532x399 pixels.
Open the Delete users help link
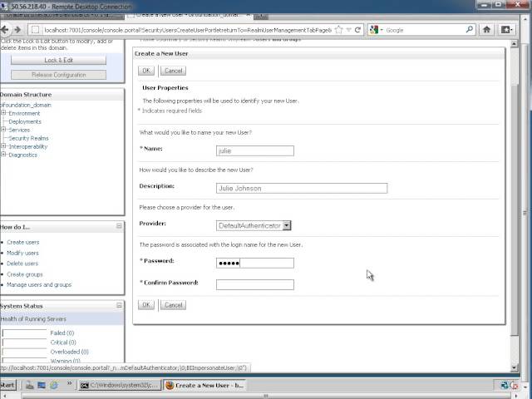(22, 264)
